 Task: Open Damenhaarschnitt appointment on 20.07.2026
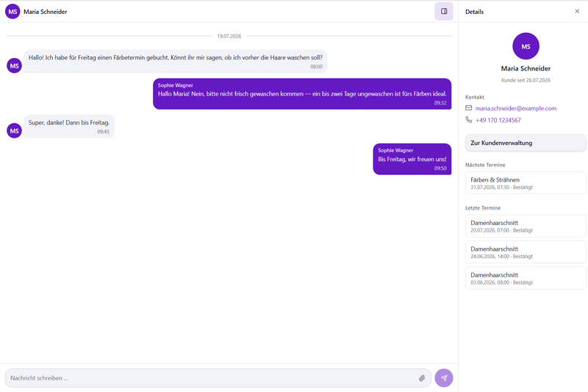526,226
